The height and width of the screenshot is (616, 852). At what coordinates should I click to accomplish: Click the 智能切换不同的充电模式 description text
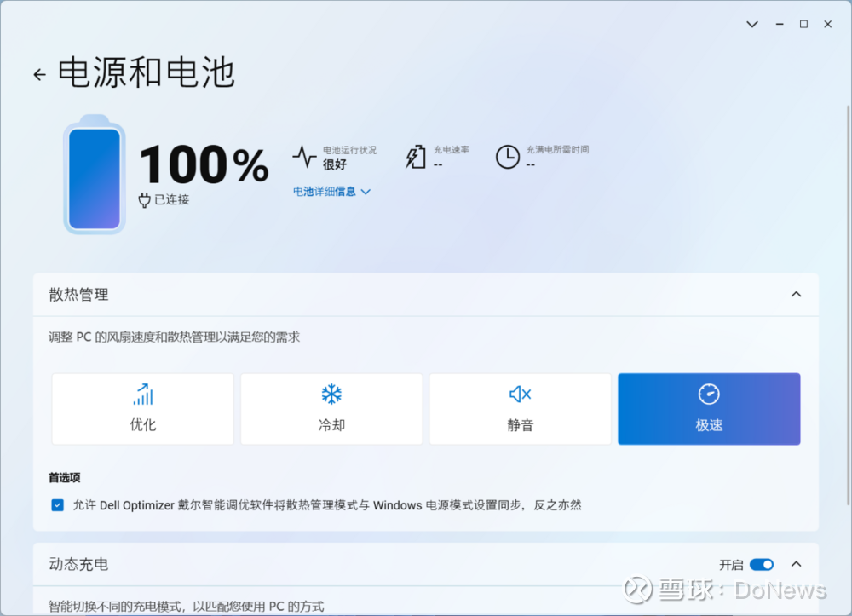(187, 607)
